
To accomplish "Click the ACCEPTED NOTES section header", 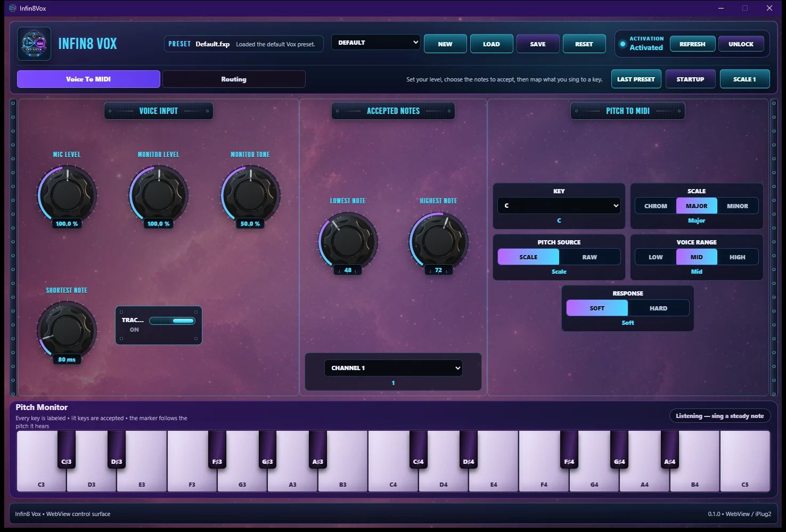I will (393, 111).
